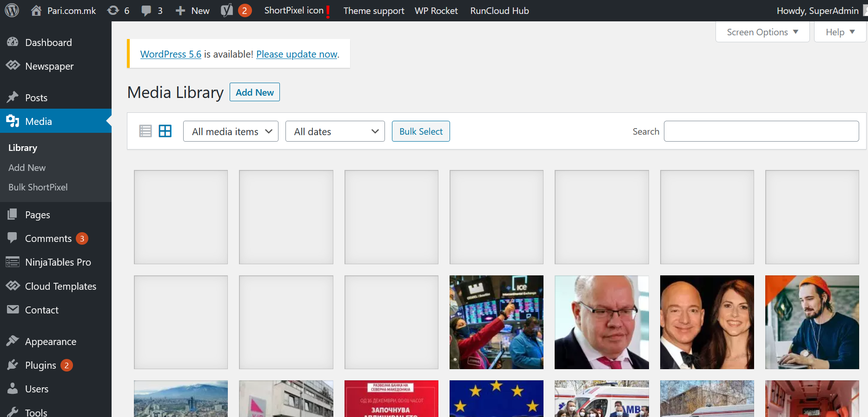
Task: Open WP Rocket in the admin bar
Action: [x=436, y=11]
